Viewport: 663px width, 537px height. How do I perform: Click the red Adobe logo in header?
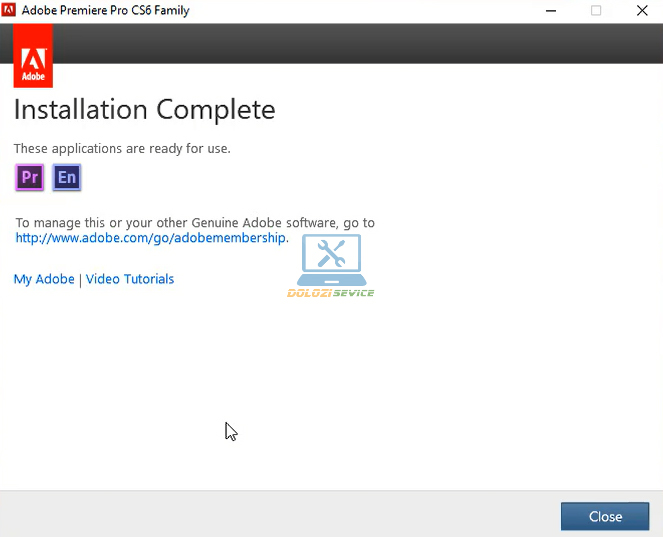33,56
